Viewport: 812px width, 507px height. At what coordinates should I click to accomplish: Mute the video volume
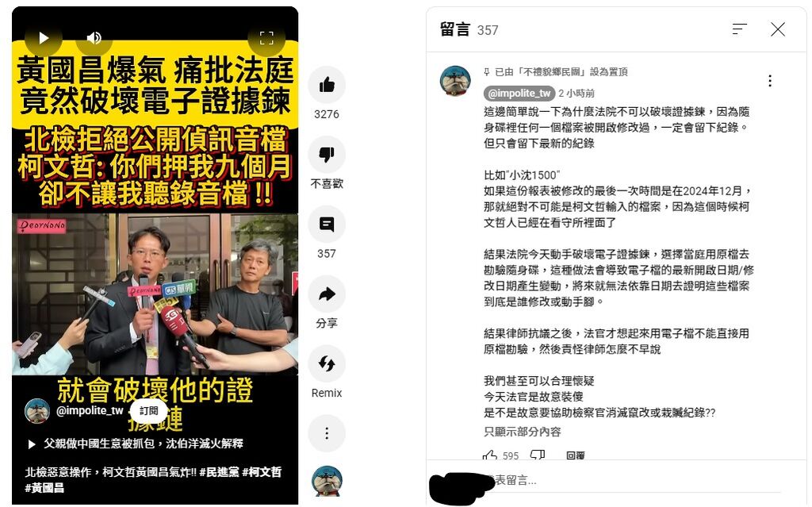point(94,37)
